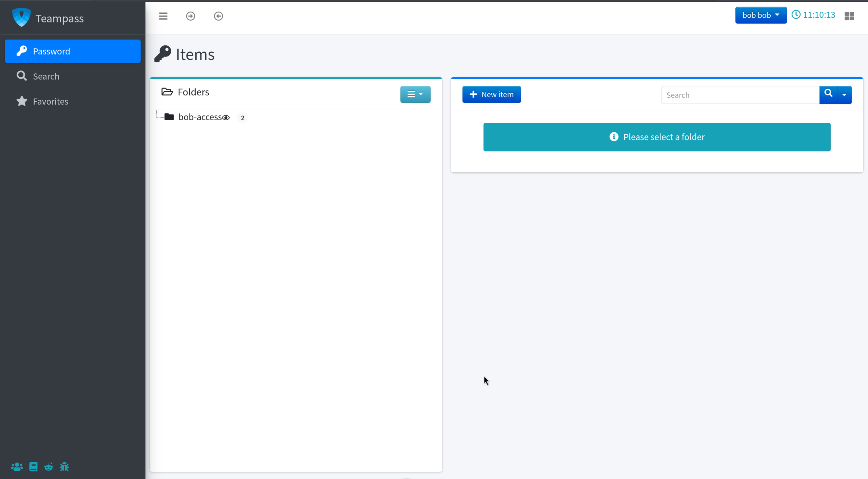
Task: Open the bob bob user dropdown
Action: [761, 15]
